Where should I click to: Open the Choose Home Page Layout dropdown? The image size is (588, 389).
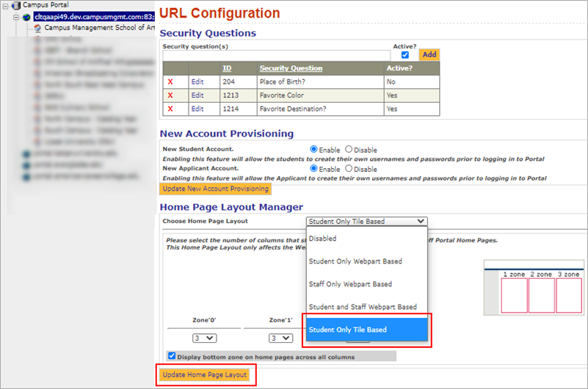pos(367,221)
